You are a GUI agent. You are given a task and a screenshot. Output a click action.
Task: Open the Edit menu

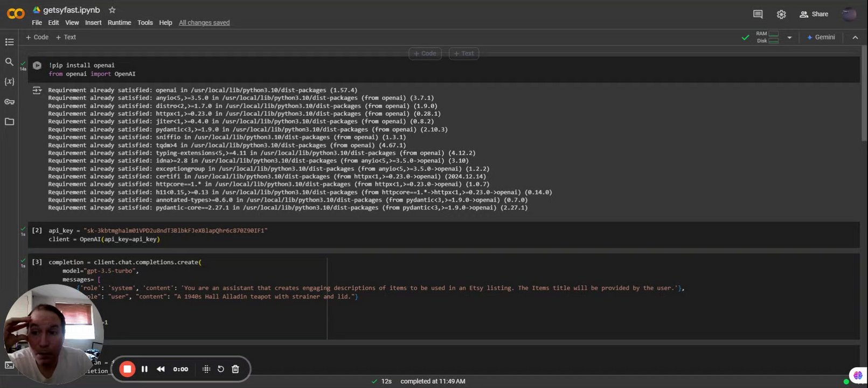[53, 23]
